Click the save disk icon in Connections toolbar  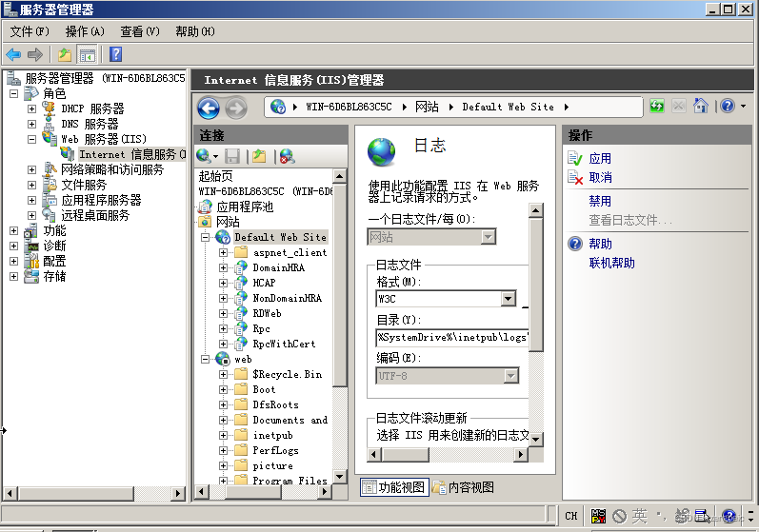coord(232,156)
